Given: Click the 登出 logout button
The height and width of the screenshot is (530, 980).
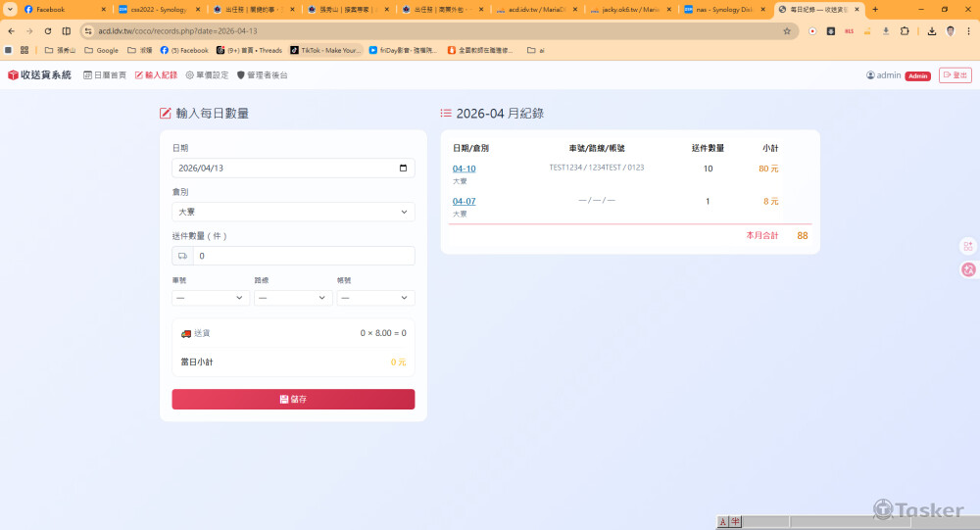Looking at the screenshot, I should click(x=955, y=75).
